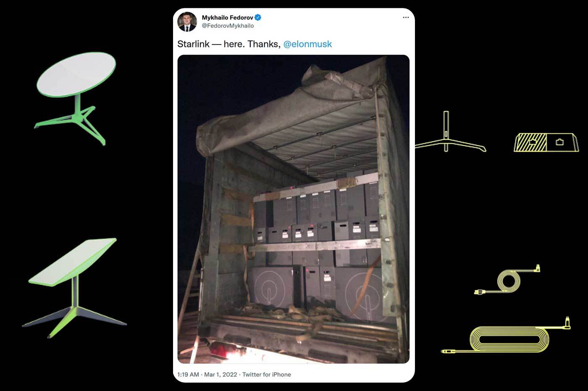Viewport: 588px width, 391px height.
Task: Open the truck cargo photo in the tweet
Action: pyautogui.click(x=294, y=209)
